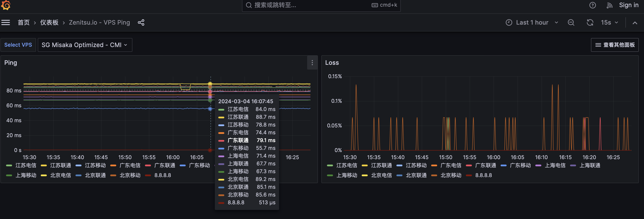Click the Loss panel title
The image size is (644, 219).
point(332,63)
